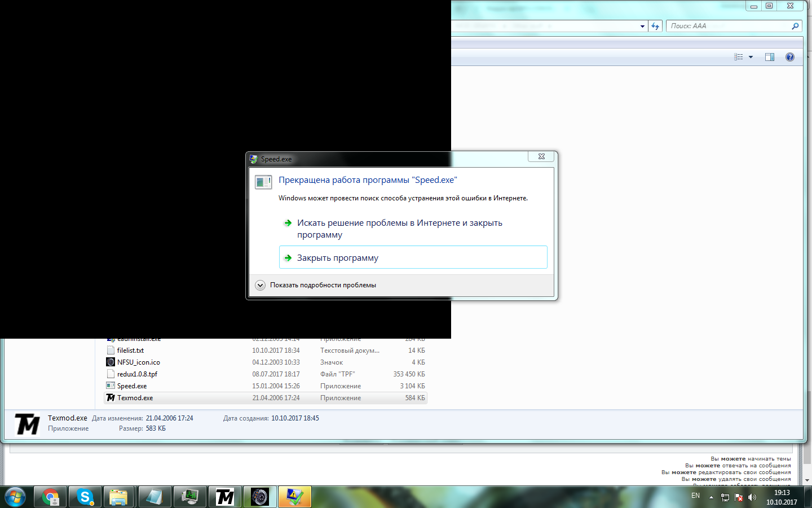Screen dimensions: 812x508
Task: Click the details pane size '583 КБ'
Action: [156, 428]
